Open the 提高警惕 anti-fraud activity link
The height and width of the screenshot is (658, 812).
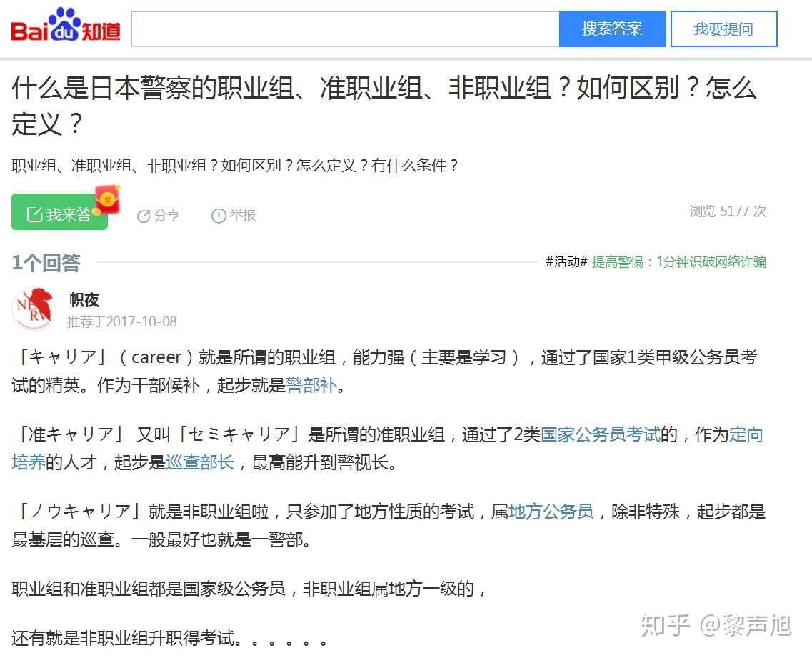click(678, 262)
